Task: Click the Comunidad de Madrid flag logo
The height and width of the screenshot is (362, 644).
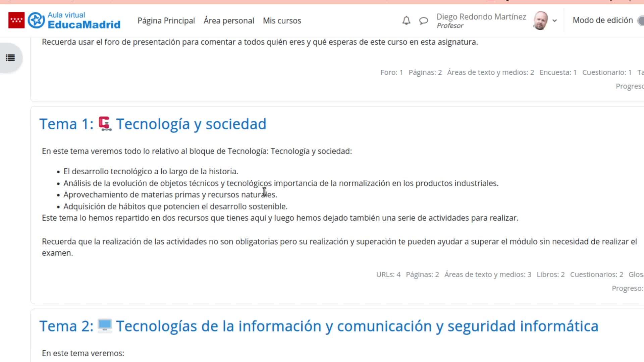Action: click(x=16, y=20)
